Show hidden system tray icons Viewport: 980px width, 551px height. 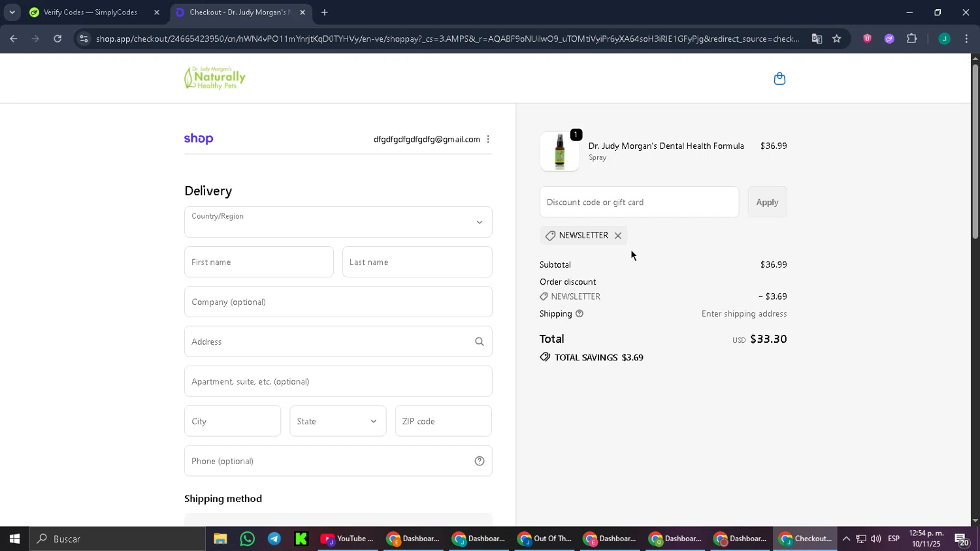[846, 539]
